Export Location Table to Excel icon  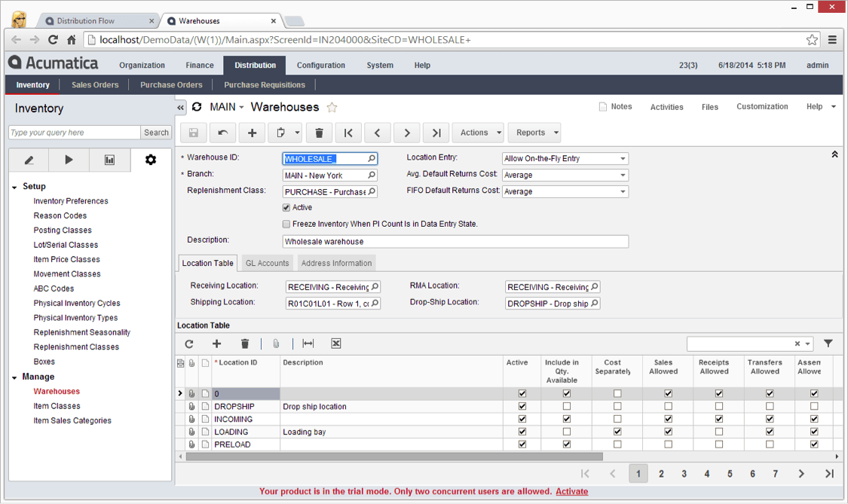(336, 344)
